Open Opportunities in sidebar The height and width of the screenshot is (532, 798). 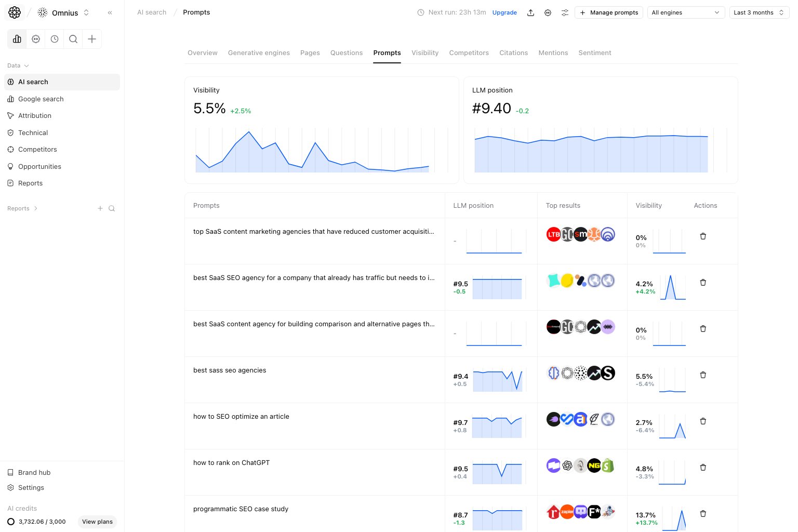62,167
